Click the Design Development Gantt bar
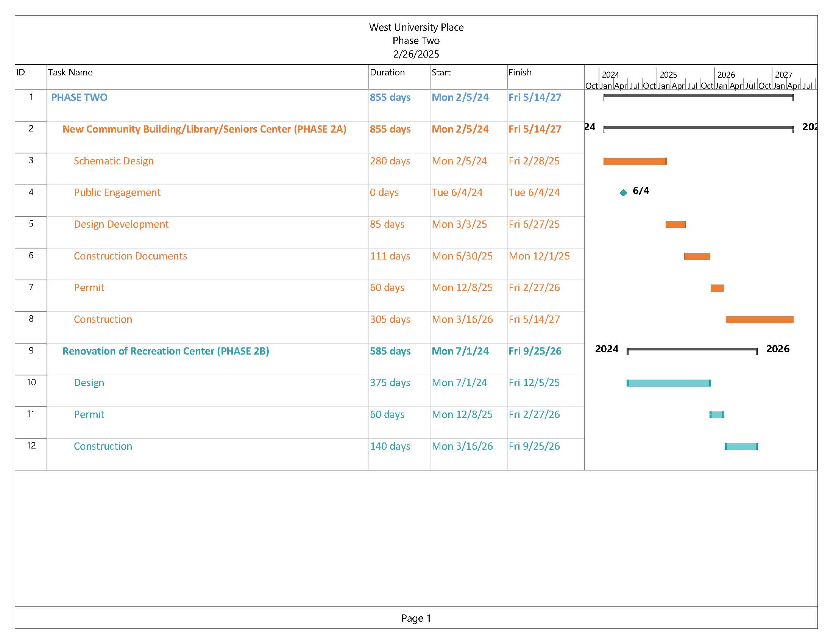 click(x=675, y=224)
